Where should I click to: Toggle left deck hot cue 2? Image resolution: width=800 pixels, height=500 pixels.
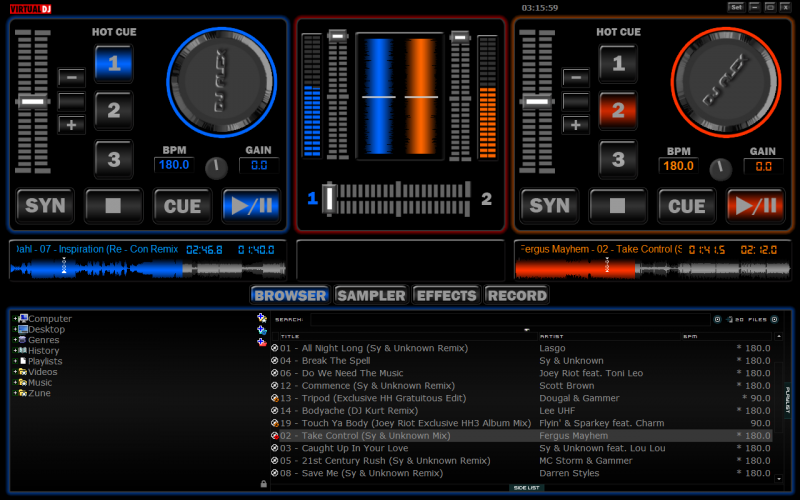(x=114, y=110)
